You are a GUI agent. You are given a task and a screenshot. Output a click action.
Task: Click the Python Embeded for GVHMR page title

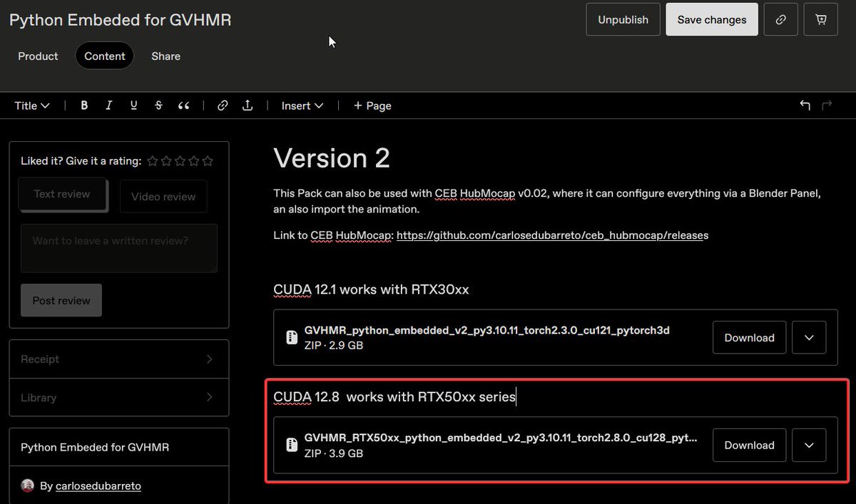[120, 20]
